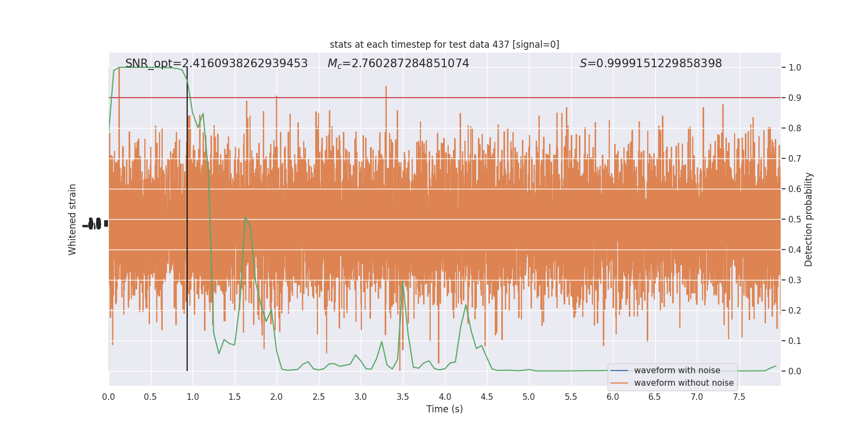
Task: Click the 0.0 tick label on the time axis
Action: tap(108, 397)
